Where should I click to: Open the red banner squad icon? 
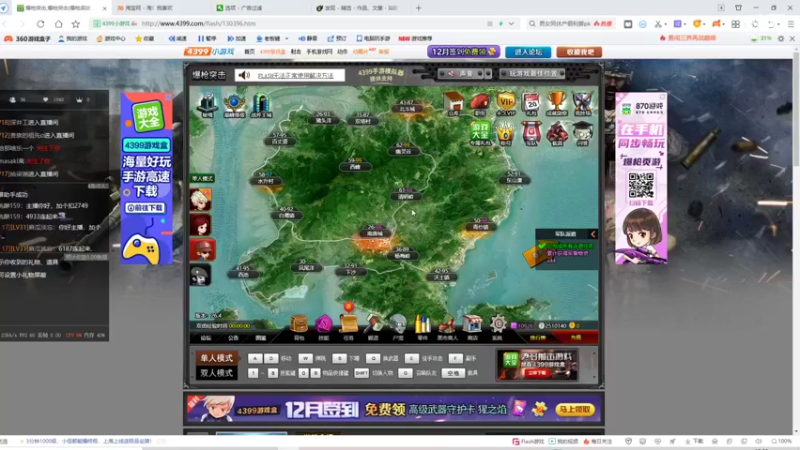tap(531, 133)
